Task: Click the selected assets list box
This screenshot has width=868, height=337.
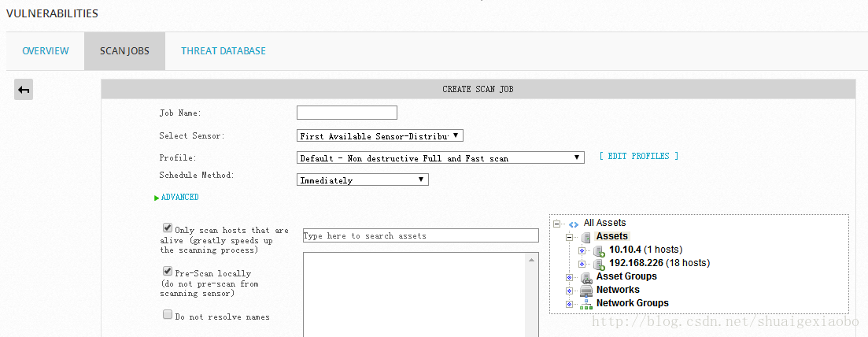Action: pos(421,294)
